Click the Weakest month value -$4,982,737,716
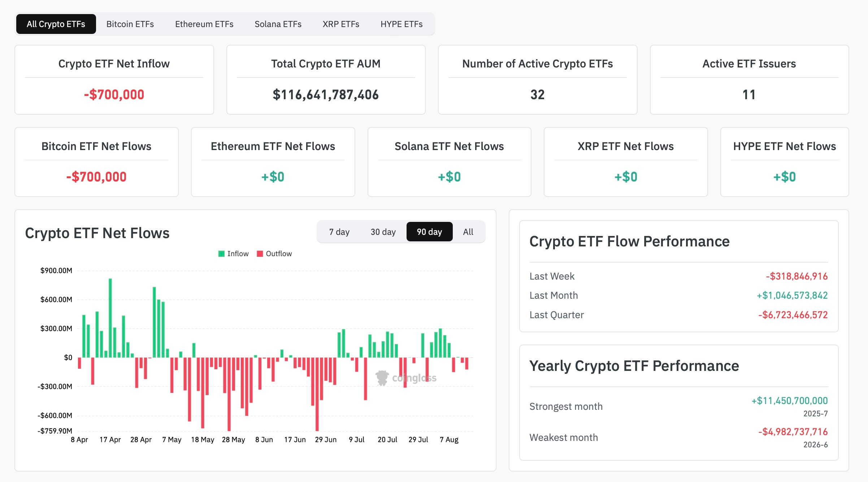Viewport: 868px width, 482px height. click(793, 431)
